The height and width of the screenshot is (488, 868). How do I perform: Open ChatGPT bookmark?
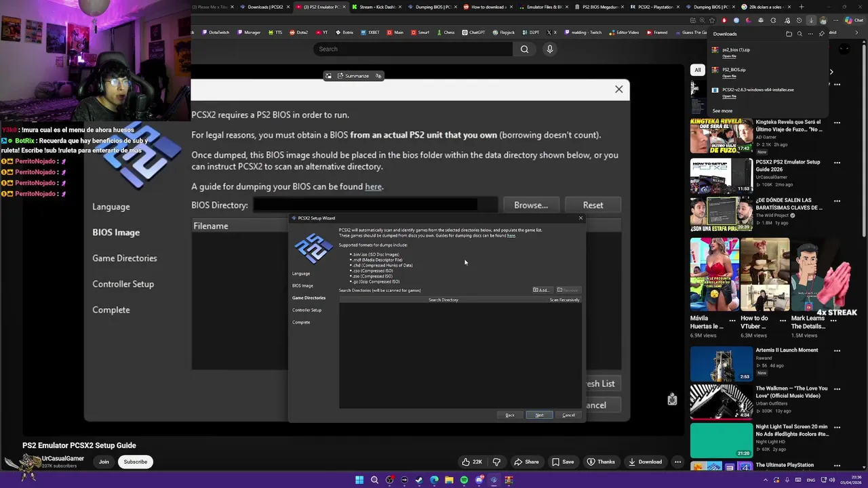coord(473,33)
